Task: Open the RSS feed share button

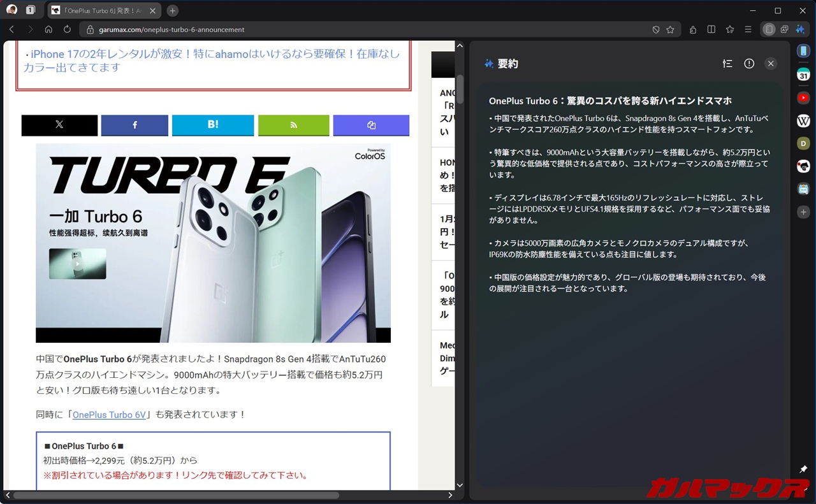Action: pyautogui.click(x=293, y=125)
